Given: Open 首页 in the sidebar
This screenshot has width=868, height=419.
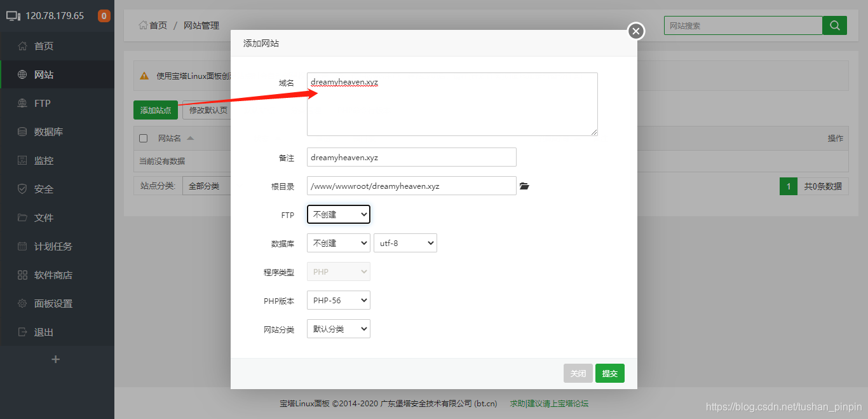Looking at the screenshot, I should (57, 46).
